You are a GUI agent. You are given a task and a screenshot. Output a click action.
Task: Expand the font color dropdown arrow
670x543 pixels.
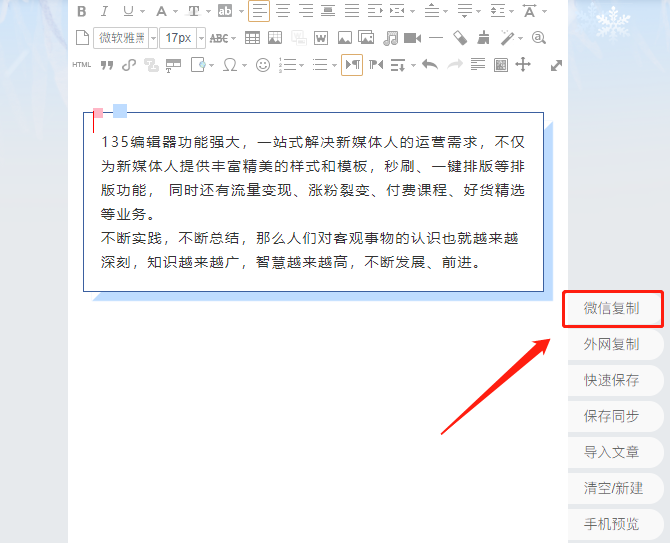tap(175, 11)
